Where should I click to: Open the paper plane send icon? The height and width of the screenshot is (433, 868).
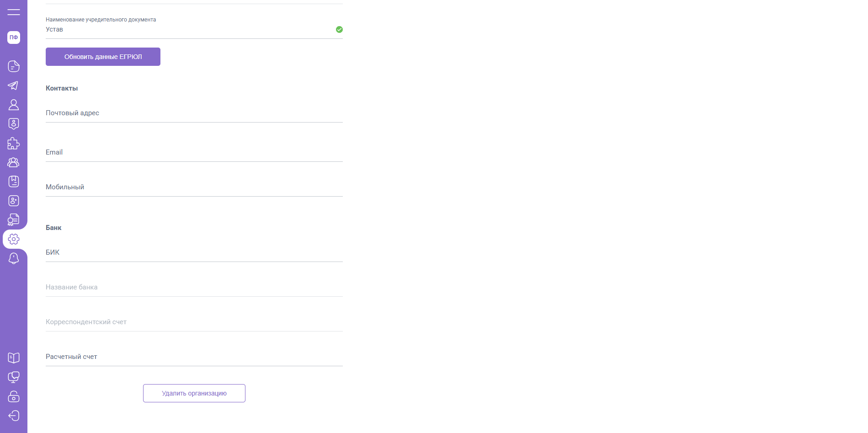point(14,86)
